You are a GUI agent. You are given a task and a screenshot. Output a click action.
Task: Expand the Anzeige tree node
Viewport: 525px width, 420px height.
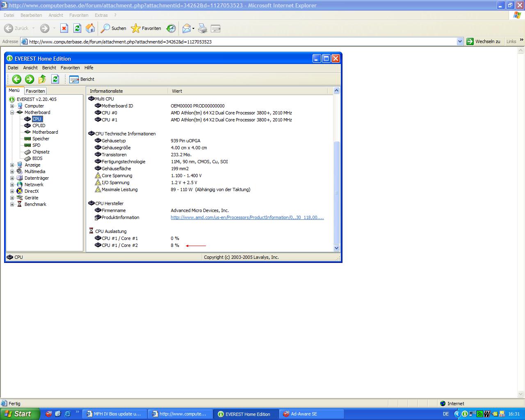click(x=12, y=165)
